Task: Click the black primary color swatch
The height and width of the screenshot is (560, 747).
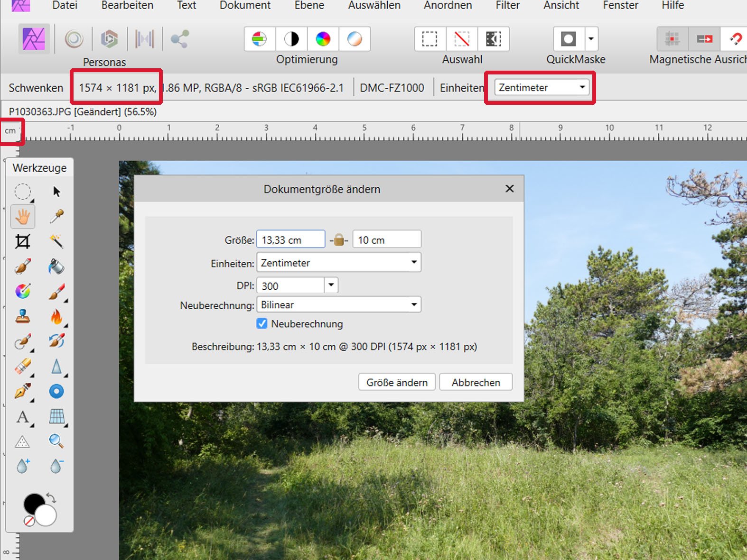Action: [x=32, y=503]
